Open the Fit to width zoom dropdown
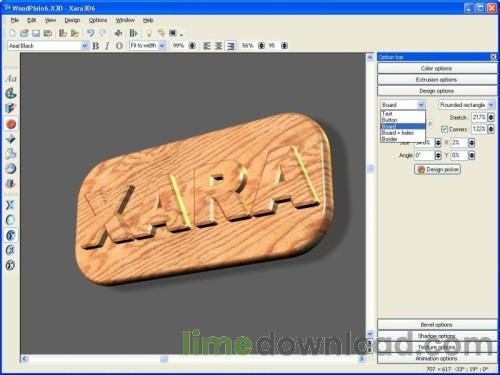 pos(162,46)
